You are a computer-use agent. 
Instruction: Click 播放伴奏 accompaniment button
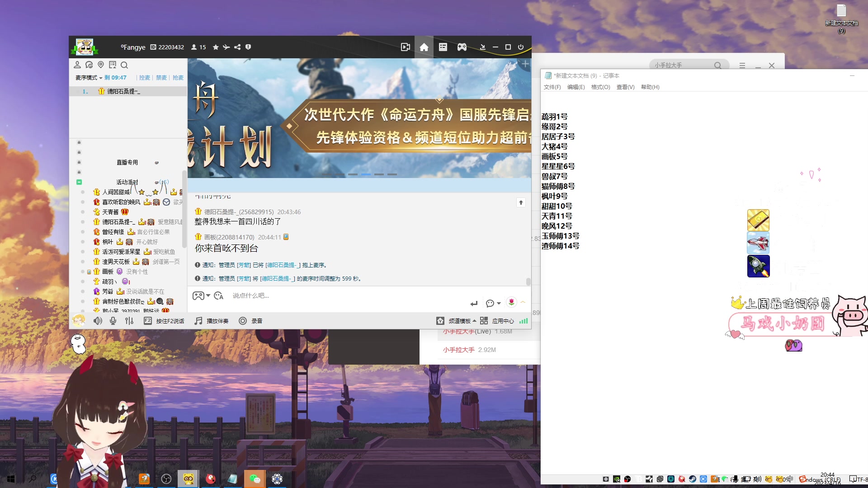pos(212,321)
